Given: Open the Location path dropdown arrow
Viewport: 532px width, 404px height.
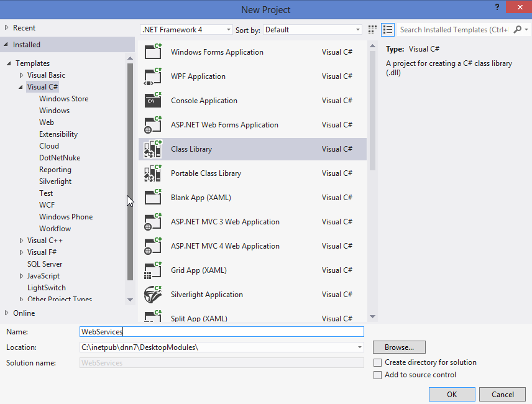Looking at the screenshot, I should coord(360,347).
